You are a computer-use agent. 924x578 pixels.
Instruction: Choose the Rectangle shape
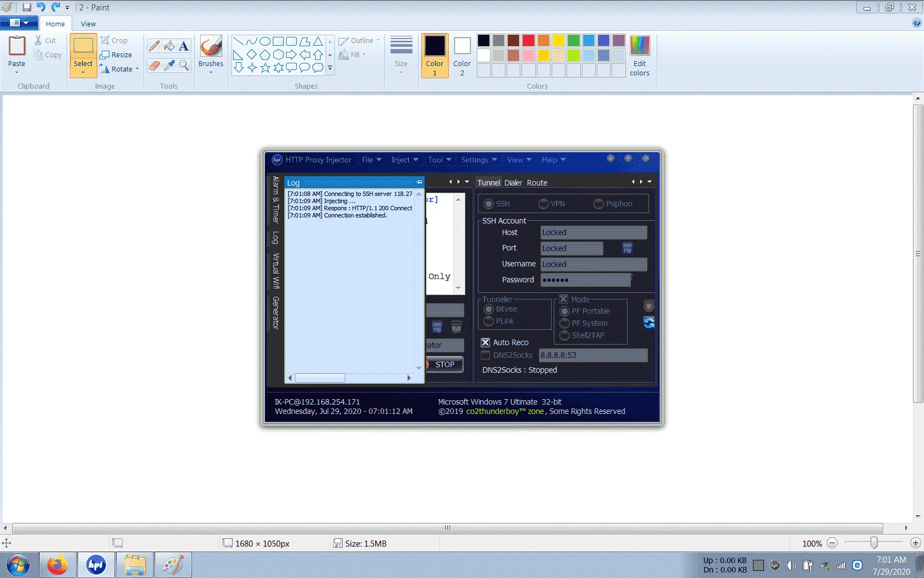coord(278,41)
